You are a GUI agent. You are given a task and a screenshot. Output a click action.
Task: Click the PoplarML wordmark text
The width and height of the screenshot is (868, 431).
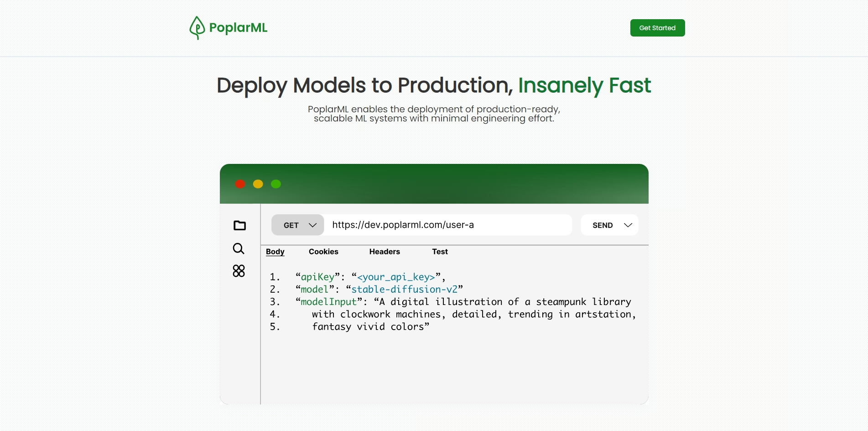point(238,28)
